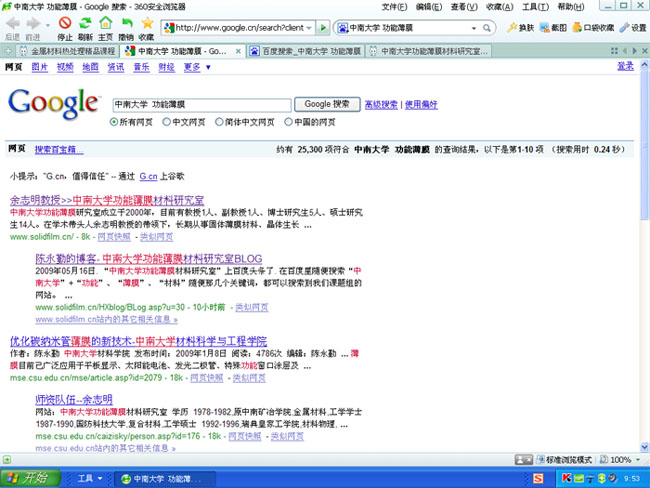Click the tab list grid icon
The height and width of the screenshot is (488, 650).
click(x=614, y=51)
